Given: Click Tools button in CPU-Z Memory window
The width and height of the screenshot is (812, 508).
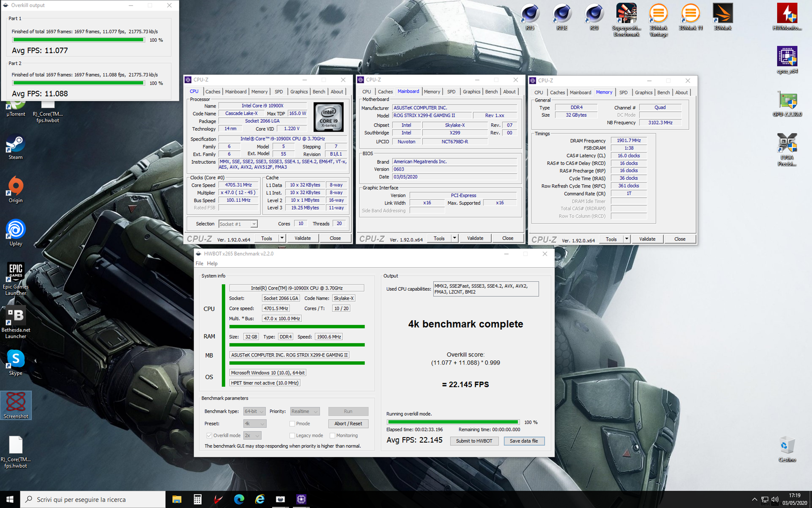Looking at the screenshot, I should click(611, 239).
